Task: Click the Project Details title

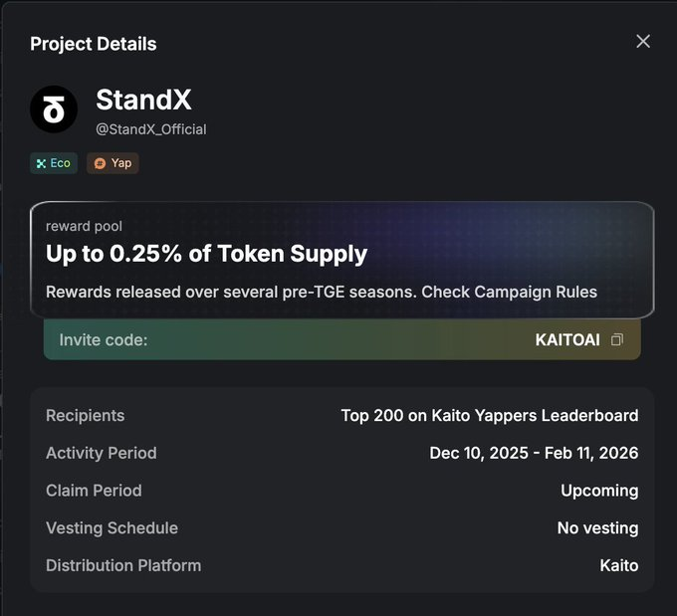Action: [x=93, y=44]
